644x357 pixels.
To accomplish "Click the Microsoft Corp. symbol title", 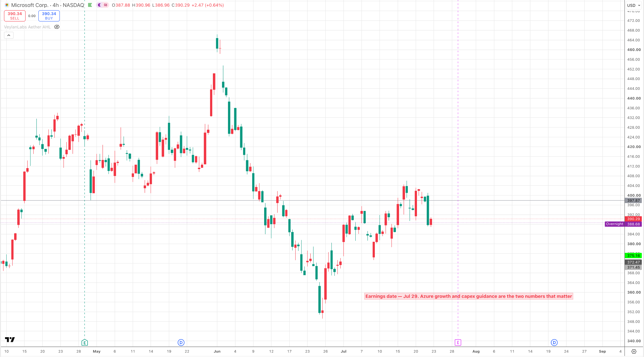I will [29, 5].
